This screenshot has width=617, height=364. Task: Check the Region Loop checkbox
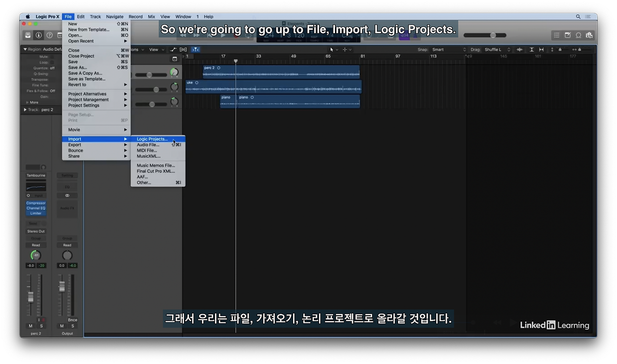pos(52,63)
